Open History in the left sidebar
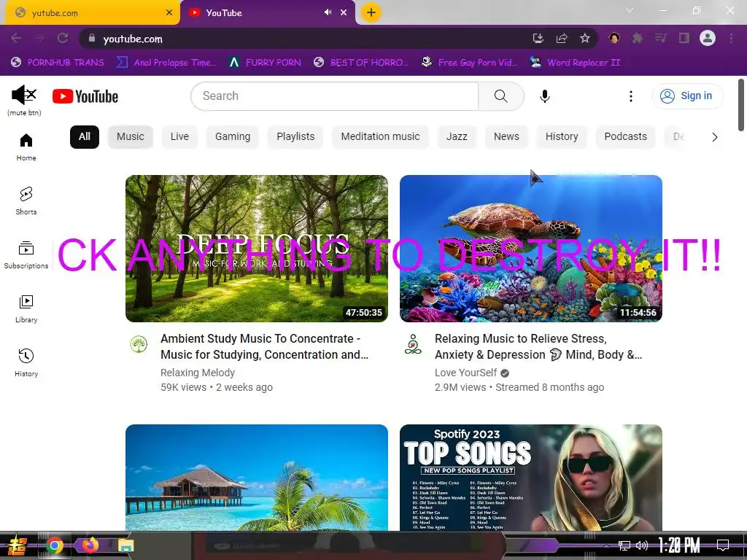The image size is (747, 560). tap(26, 363)
